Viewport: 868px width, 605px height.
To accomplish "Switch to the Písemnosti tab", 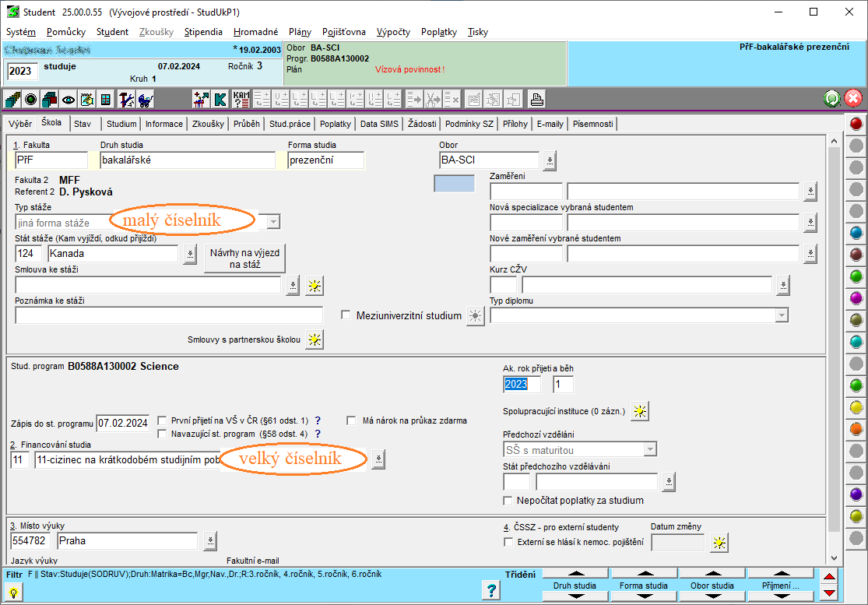I will (x=593, y=124).
